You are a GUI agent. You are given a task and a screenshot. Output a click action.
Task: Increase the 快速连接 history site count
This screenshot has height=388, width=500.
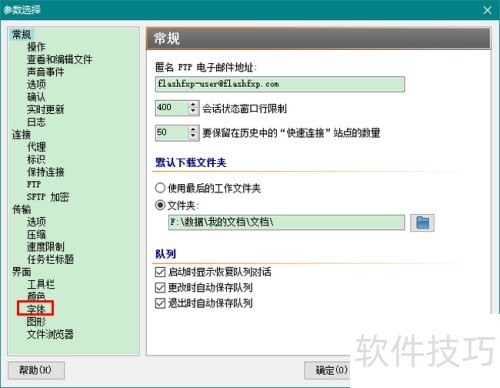tap(193, 129)
